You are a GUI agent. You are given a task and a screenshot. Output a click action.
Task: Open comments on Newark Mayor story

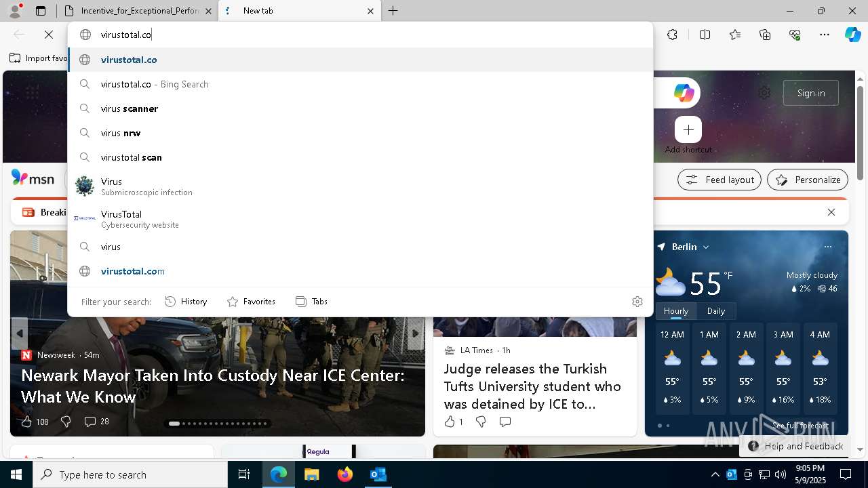pyautogui.click(x=90, y=422)
